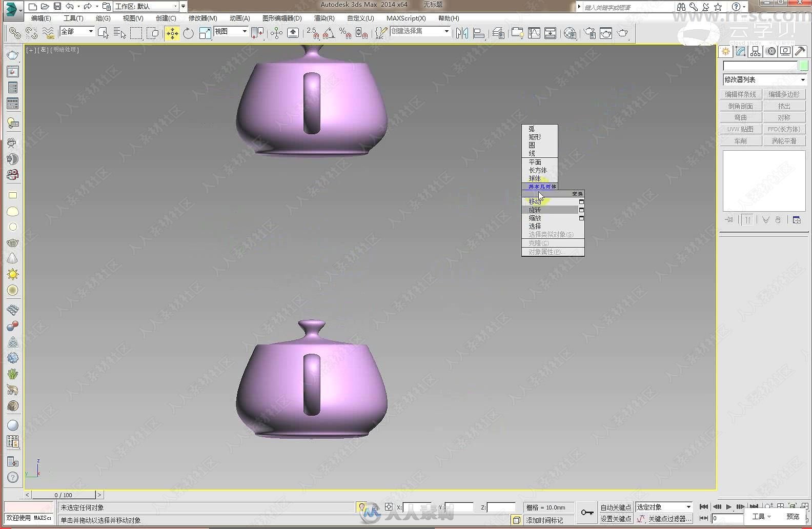Expand the 修改器列表 modifier list dropdown

click(x=765, y=80)
